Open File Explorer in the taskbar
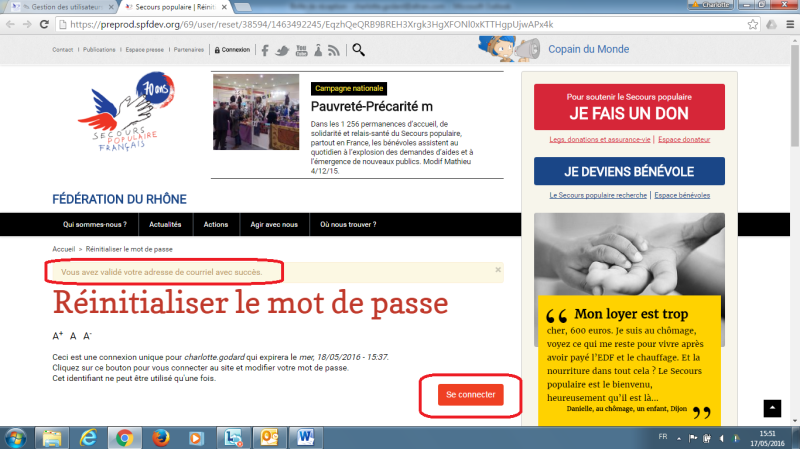800x449 pixels. (x=52, y=438)
